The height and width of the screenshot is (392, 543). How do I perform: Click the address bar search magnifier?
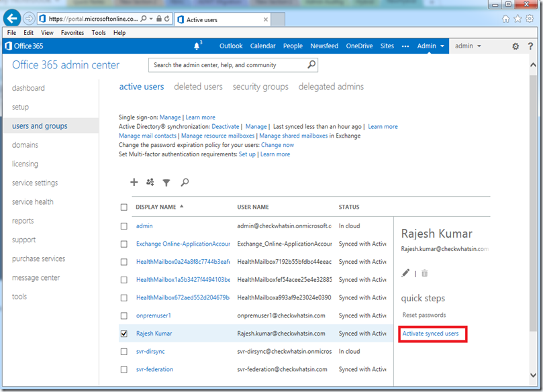pyautogui.click(x=144, y=19)
